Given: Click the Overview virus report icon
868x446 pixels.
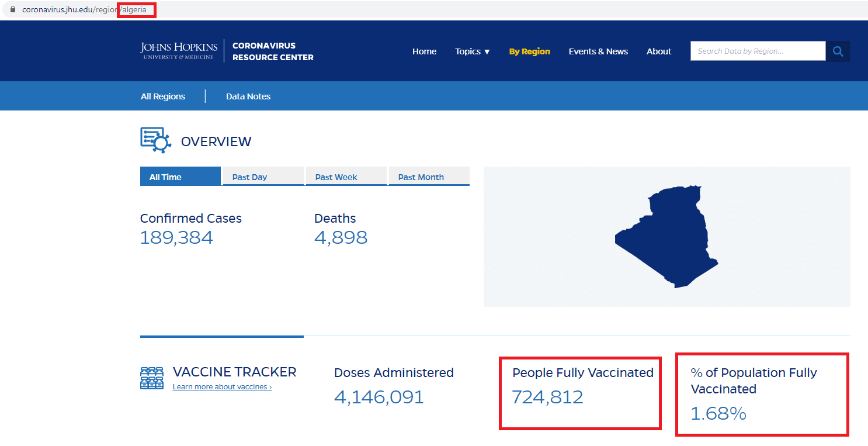Looking at the screenshot, I should [x=155, y=140].
